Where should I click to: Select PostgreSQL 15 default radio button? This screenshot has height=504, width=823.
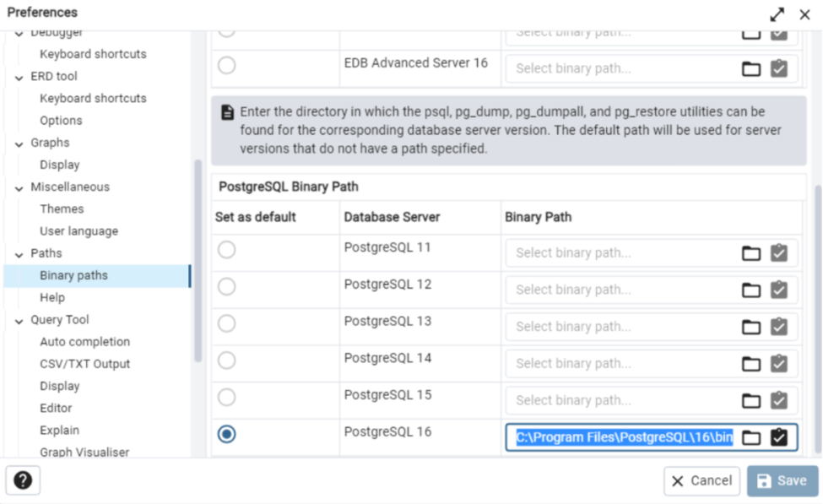click(x=226, y=398)
